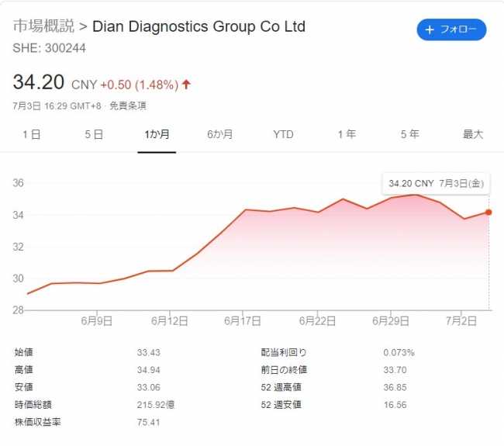Click the 52週高値 value 36.85
This screenshot has height=446, width=504.
tap(395, 388)
